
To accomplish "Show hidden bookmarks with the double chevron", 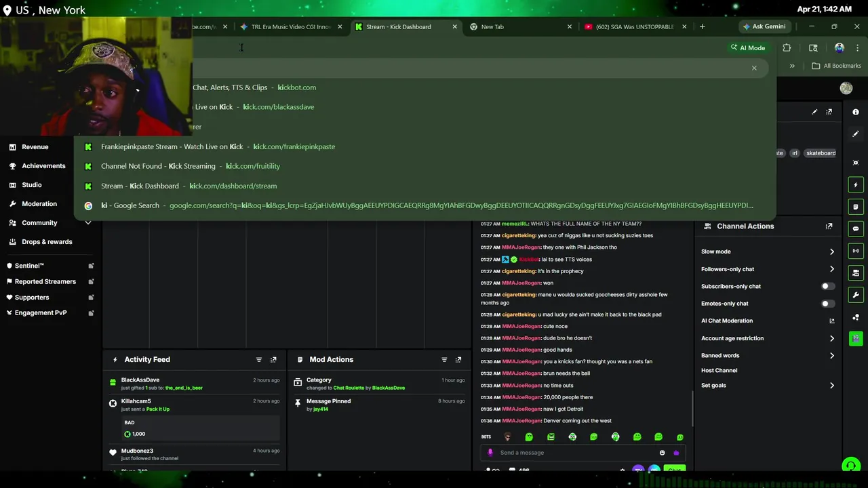I will pos(792,66).
